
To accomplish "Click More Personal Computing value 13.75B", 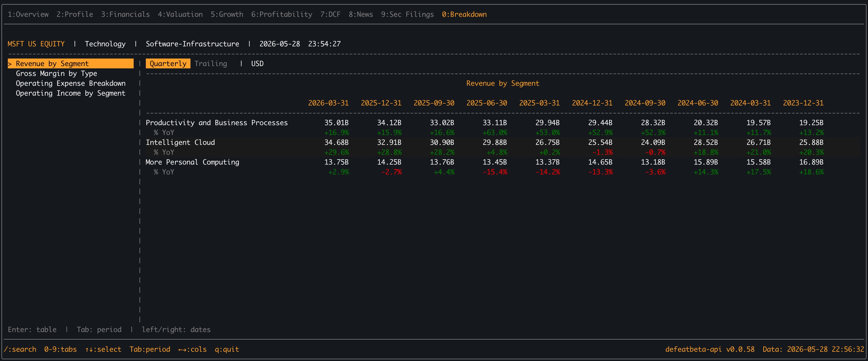I will point(337,162).
